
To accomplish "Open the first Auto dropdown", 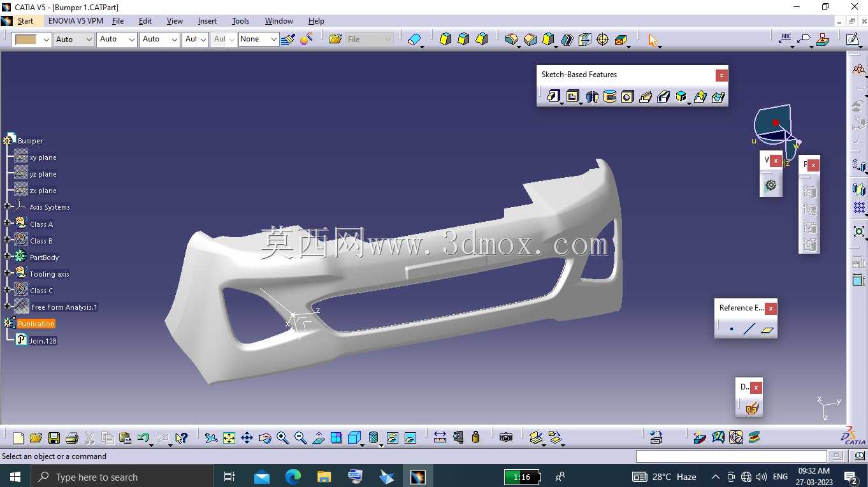I will (x=89, y=40).
